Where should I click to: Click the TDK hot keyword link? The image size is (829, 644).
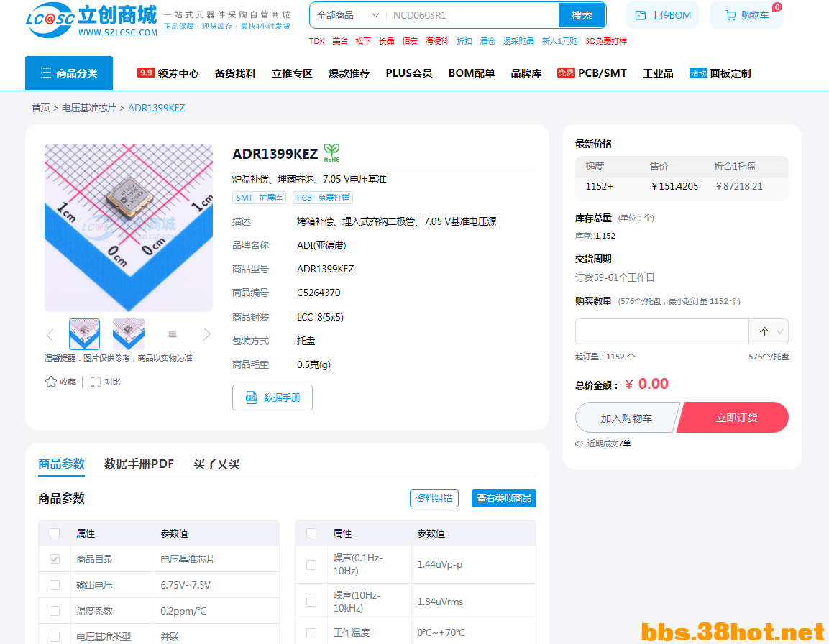coord(316,41)
